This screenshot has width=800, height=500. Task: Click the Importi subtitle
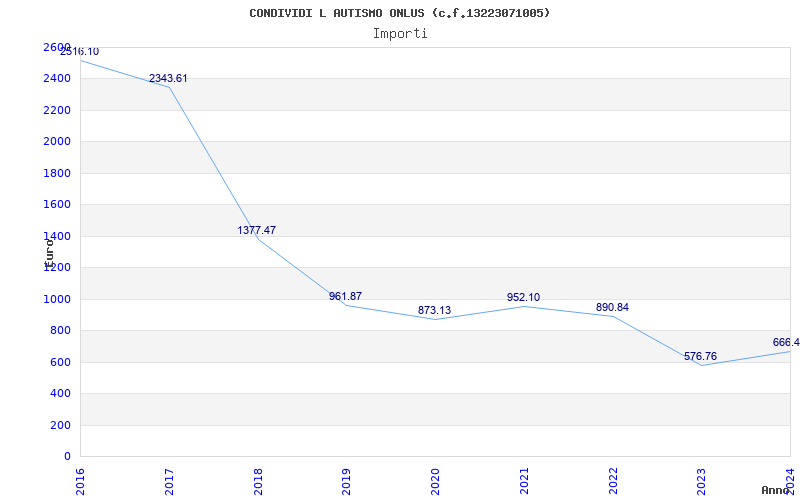coord(400,34)
